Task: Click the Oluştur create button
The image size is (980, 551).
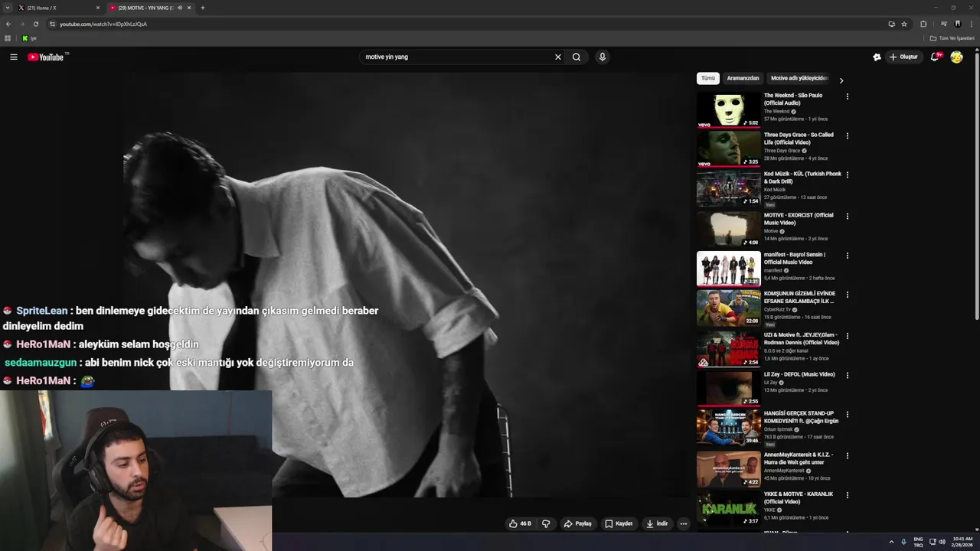Action: click(x=903, y=57)
